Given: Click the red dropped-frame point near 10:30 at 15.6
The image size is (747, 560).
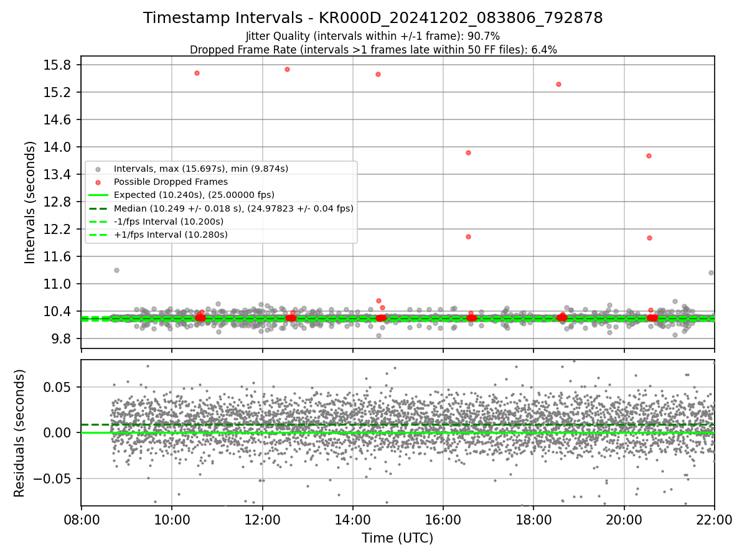Looking at the screenshot, I should [197, 73].
